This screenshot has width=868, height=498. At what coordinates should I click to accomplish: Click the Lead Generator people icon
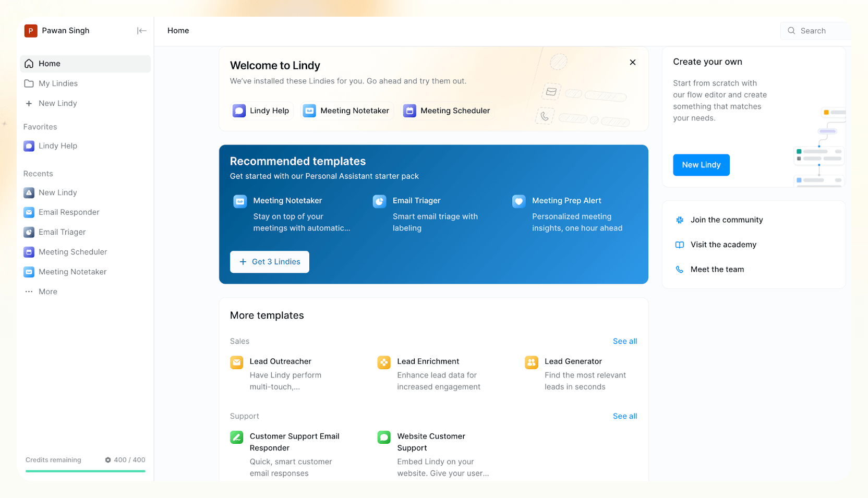532,362
